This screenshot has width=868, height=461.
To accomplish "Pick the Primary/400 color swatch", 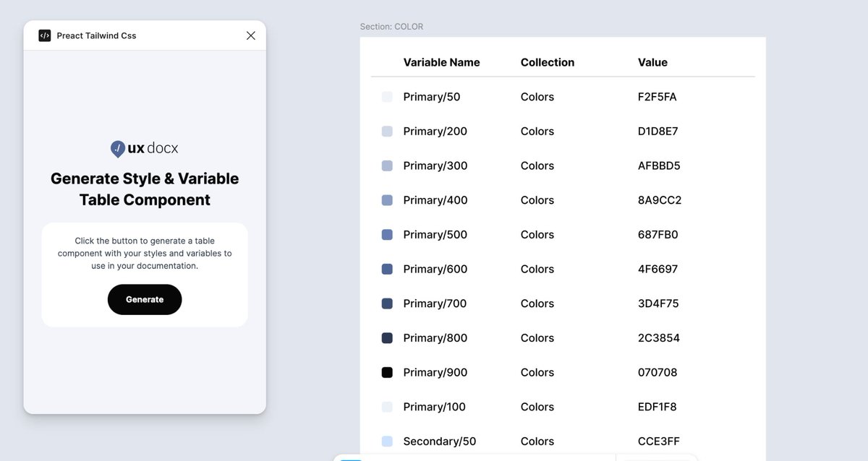I will click(x=387, y=200).
